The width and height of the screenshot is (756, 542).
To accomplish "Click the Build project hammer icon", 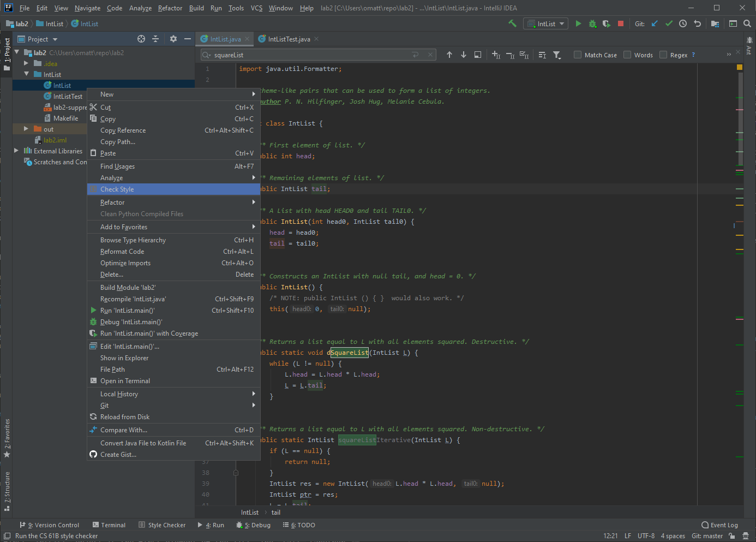I will (512, 23).
